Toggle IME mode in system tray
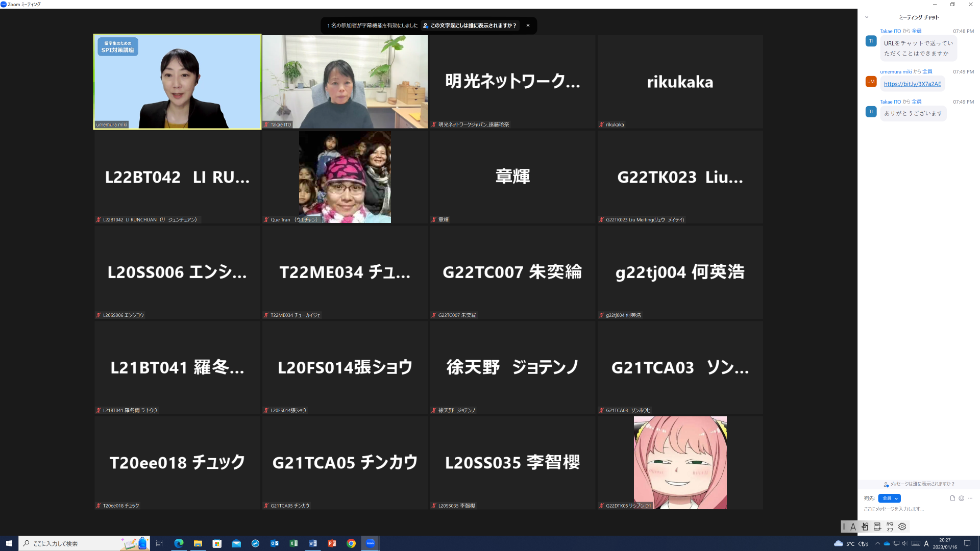 (926, 543)
